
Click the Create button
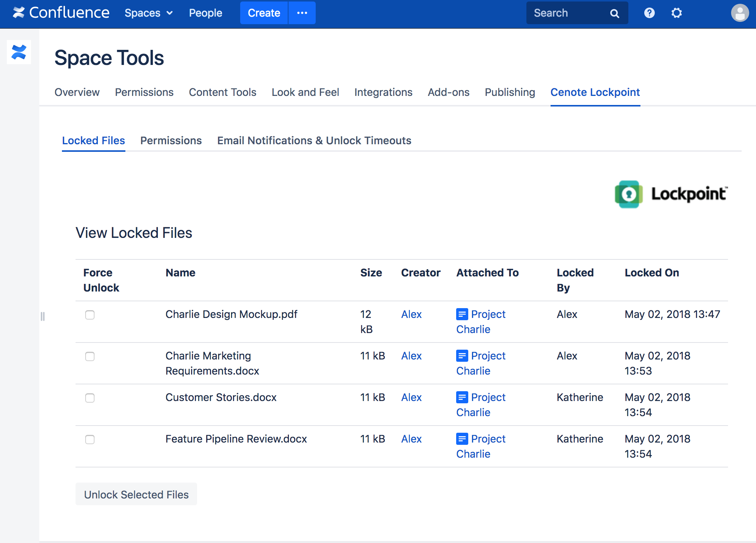(264, 13)
